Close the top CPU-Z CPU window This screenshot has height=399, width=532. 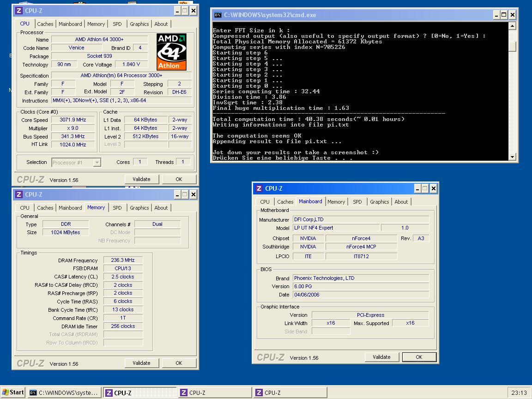[193, 11]
